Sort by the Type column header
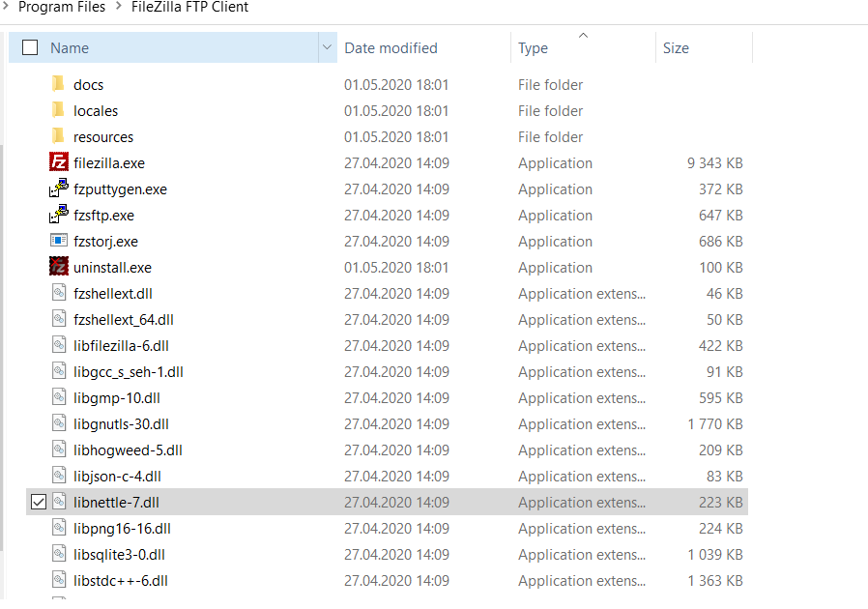Viewport: 868px width, 609px height. coord(533,48)
